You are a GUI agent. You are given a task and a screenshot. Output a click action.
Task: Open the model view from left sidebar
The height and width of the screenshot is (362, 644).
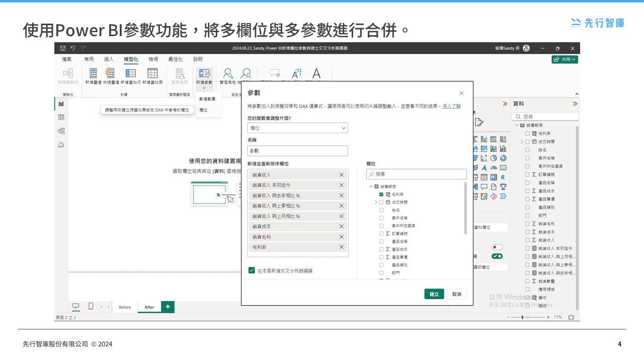pyautogui.click(x=61, y=131)
